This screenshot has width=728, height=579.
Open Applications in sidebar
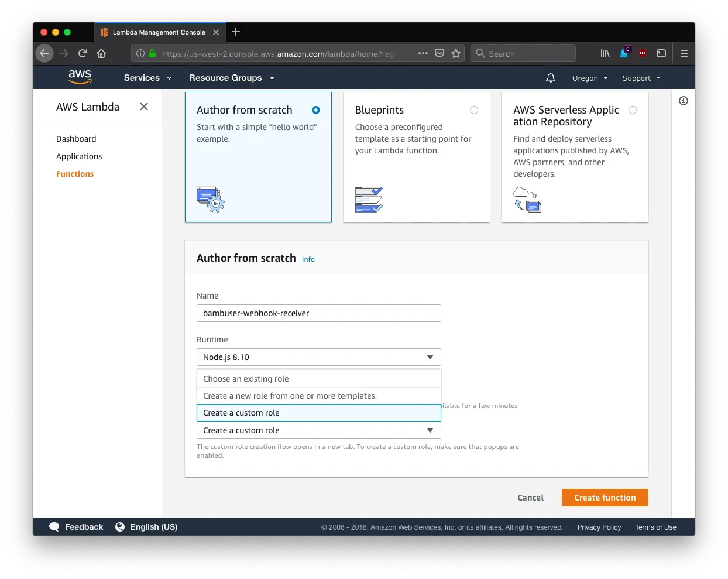[79, 156]
